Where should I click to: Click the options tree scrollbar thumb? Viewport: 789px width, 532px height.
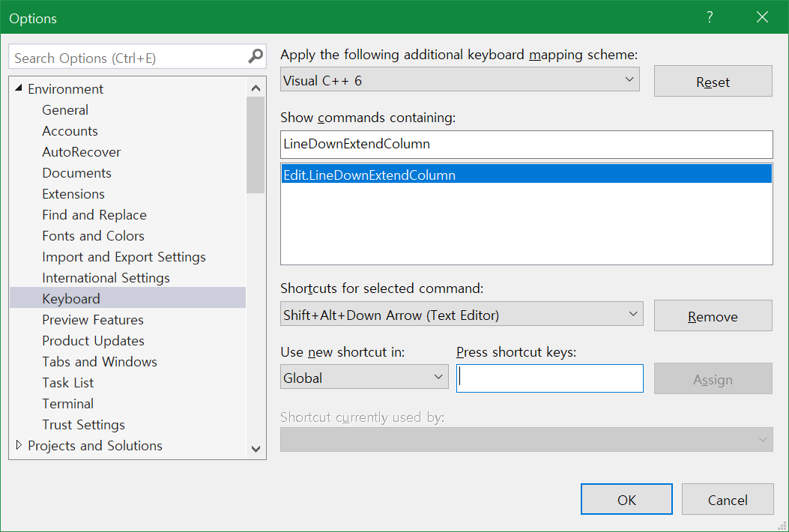pos(256,145)
